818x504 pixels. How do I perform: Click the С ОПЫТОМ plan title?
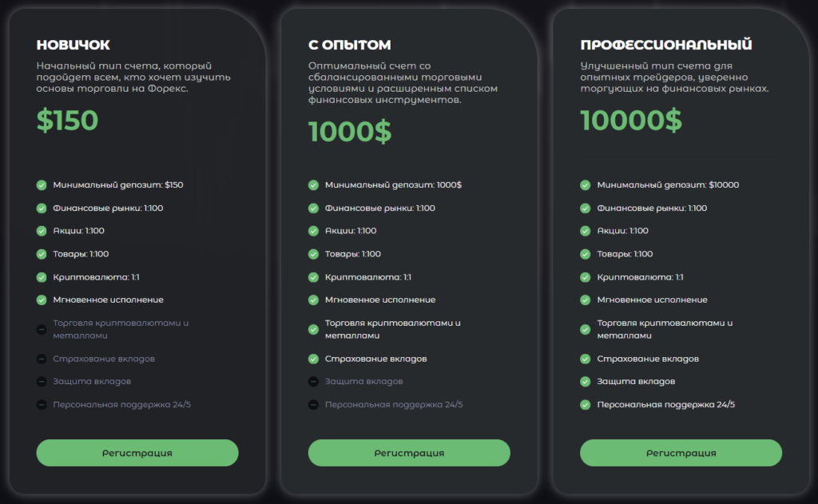(349, 45)
